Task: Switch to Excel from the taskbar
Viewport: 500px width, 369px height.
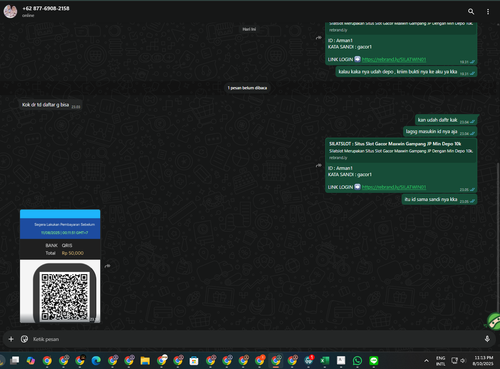Action: [324, 360]
